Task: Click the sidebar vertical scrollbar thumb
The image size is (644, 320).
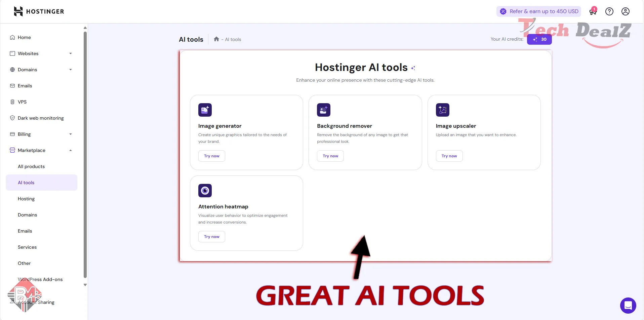Action: click(85, 155)
